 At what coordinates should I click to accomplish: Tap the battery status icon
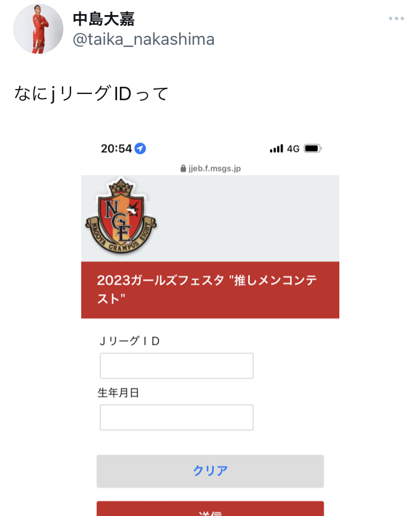pos(312,148)
